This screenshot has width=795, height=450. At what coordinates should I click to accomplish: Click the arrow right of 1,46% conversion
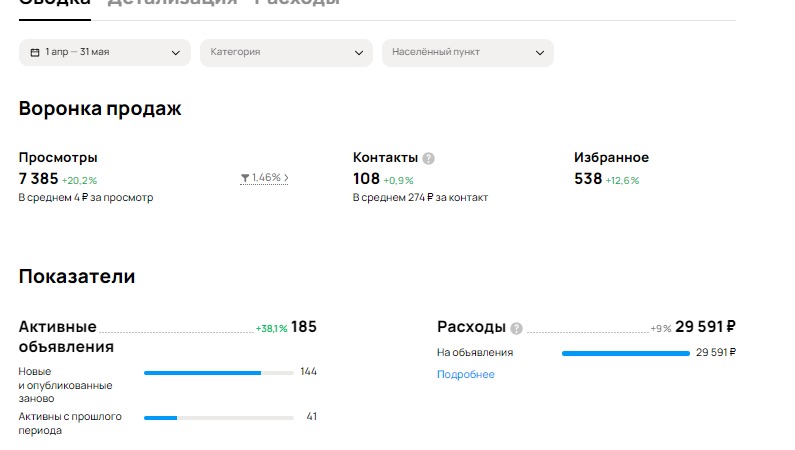[286, 178]
